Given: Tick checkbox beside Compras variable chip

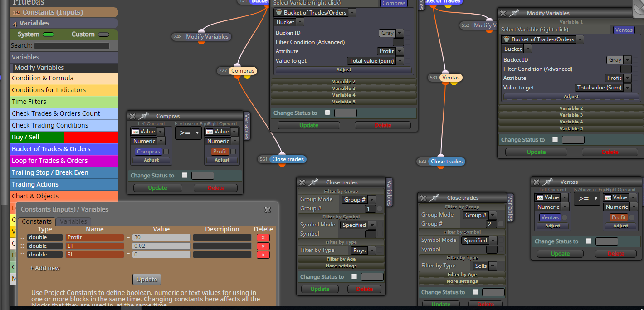Looking at the screenshot, I should [x=166, y=152].
